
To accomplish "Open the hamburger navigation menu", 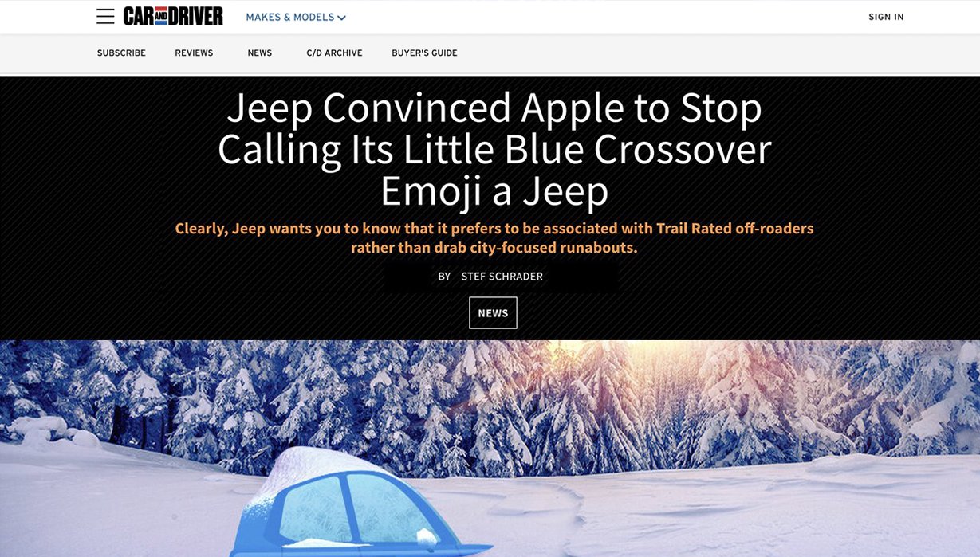I will pos(105,17).
